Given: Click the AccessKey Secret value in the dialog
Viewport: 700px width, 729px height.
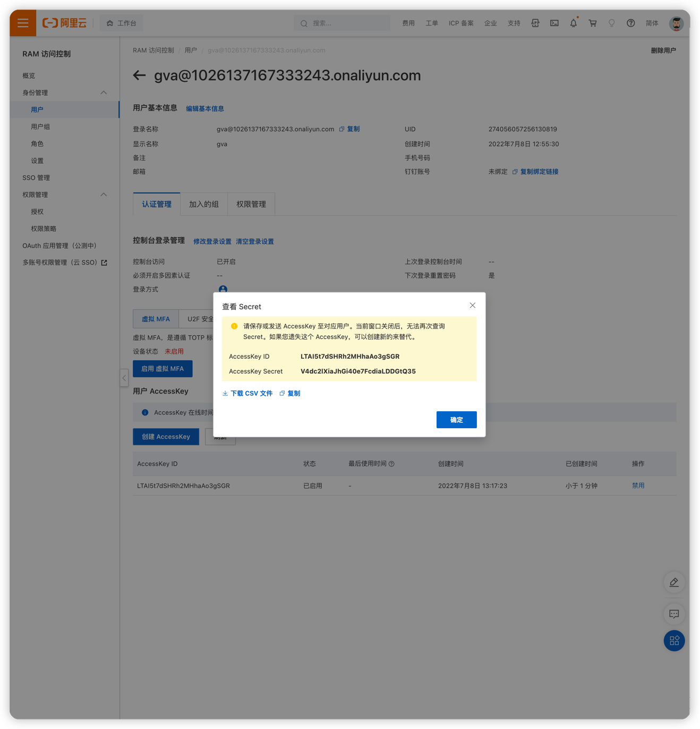Looking at the screenshot, I should 358,371.
